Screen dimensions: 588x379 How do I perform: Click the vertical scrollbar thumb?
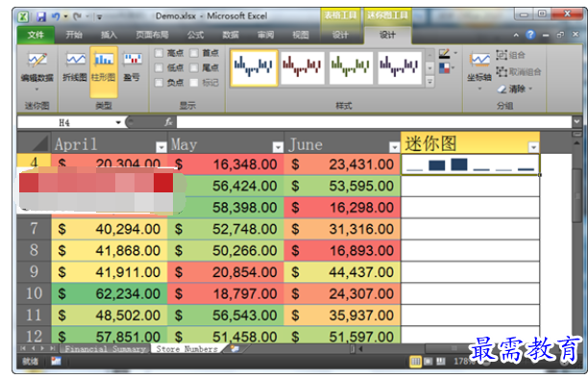(576, 195)
